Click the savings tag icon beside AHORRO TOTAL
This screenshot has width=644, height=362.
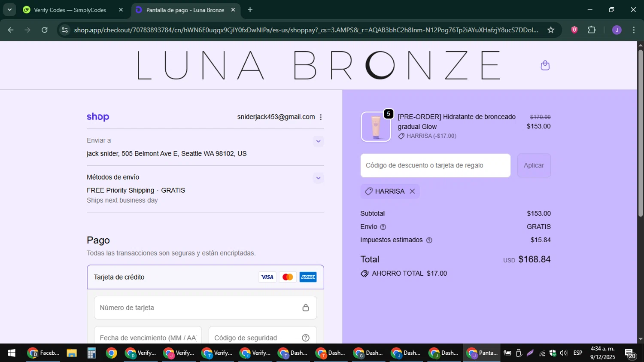(365, 274)
